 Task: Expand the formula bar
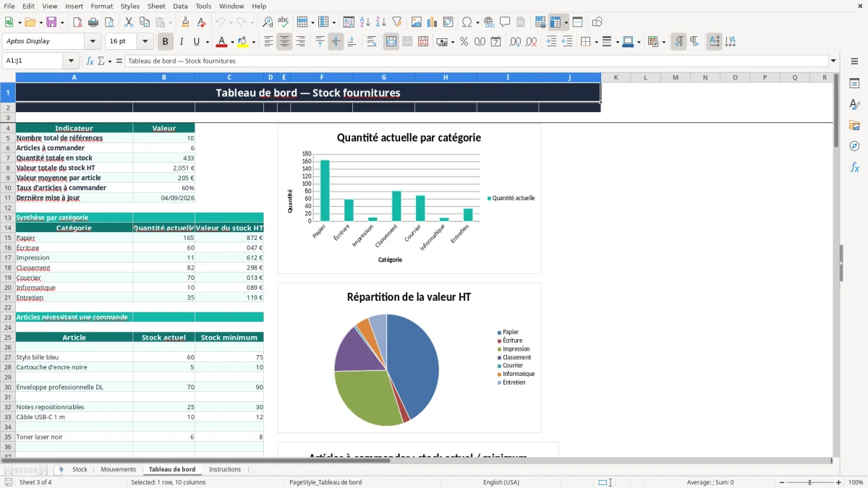833,61
